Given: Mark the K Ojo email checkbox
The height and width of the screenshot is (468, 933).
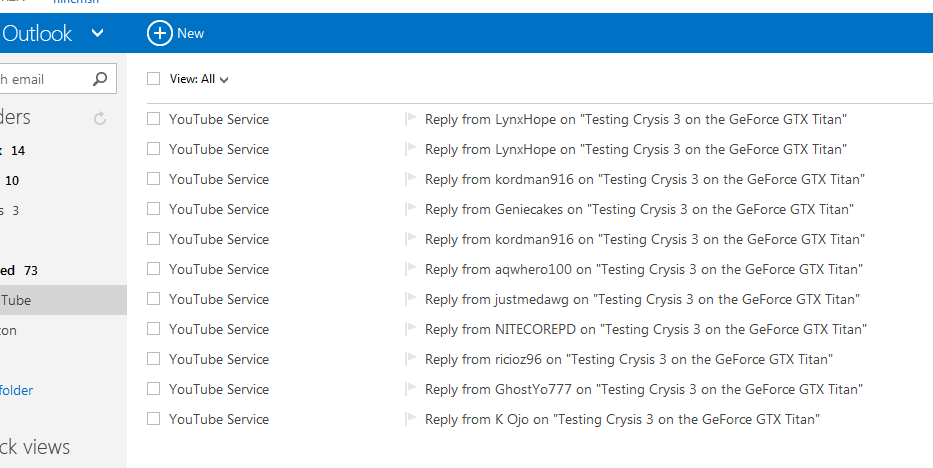Looking at the screenshot, I should 154,419.
